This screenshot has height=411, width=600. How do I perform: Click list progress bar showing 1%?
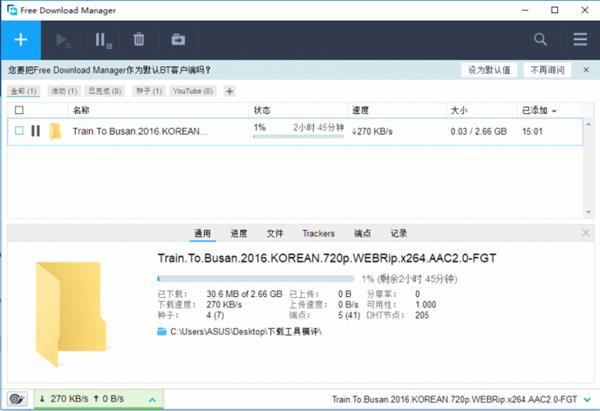click(298, 136)
